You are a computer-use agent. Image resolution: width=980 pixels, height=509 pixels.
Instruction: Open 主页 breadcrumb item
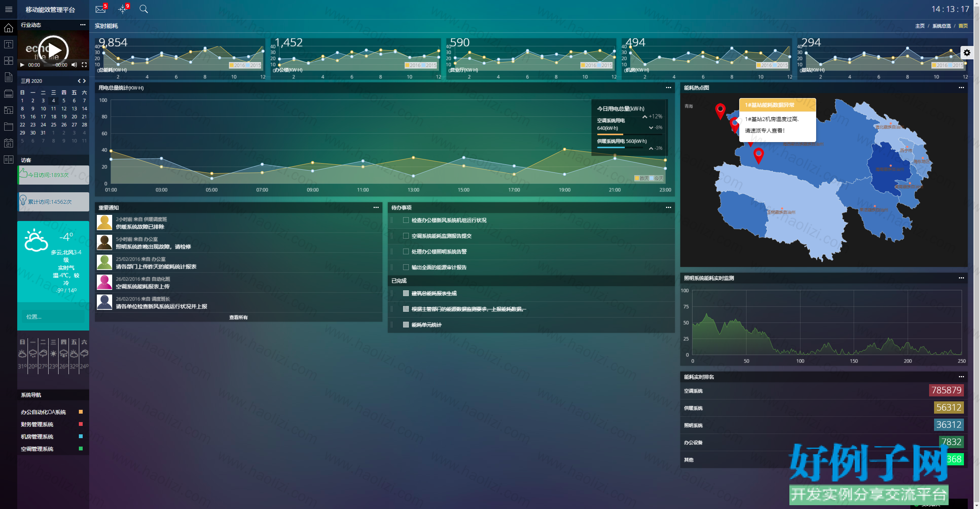[x=920, y=26]
